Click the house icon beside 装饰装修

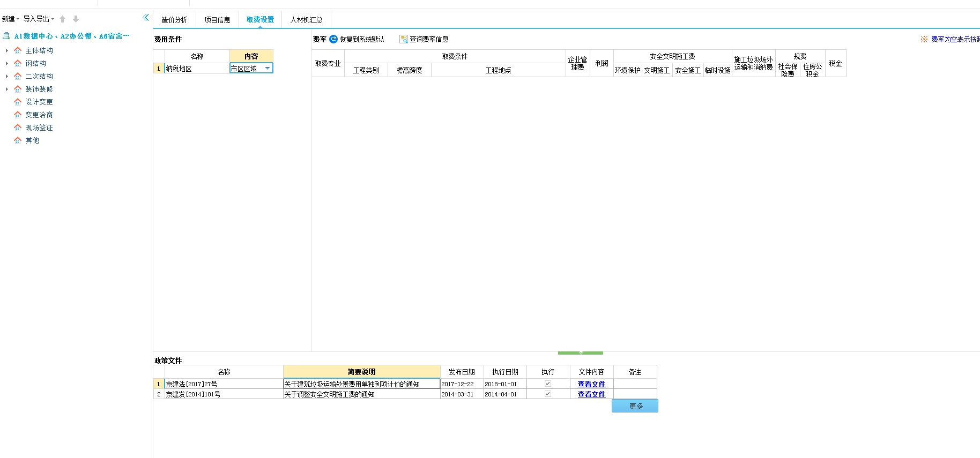pos(18,89)
